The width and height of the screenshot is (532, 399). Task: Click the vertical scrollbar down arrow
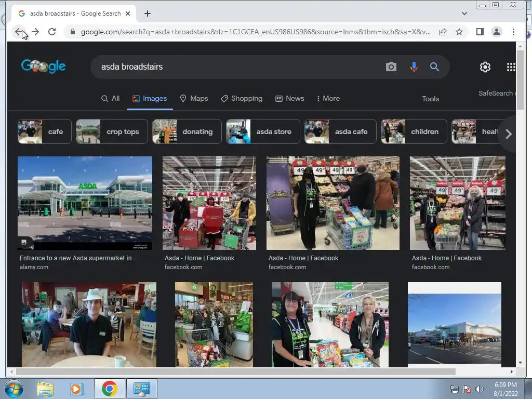click(520, 363)
